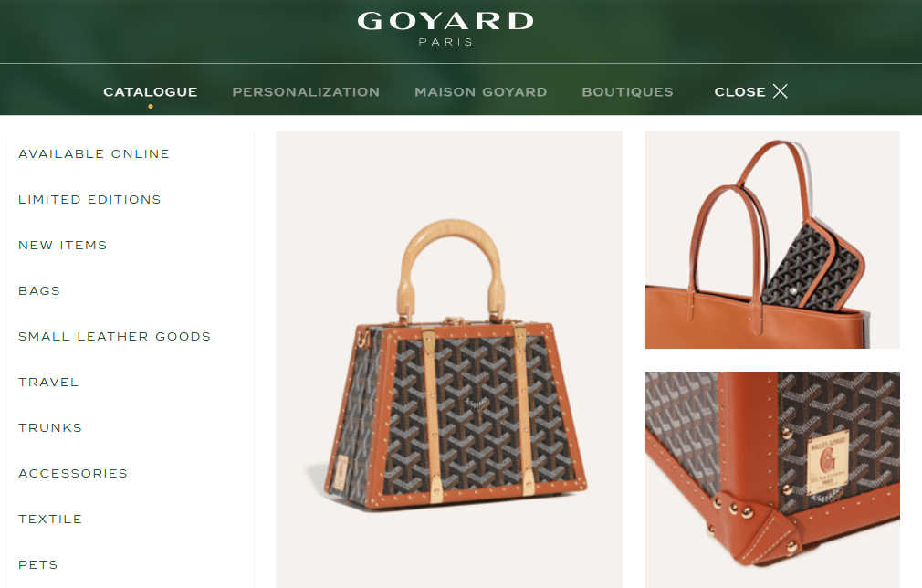View the Accessories category
This screenshot has height=588, width=922.
pyautogui.click(x=73, y=473)
